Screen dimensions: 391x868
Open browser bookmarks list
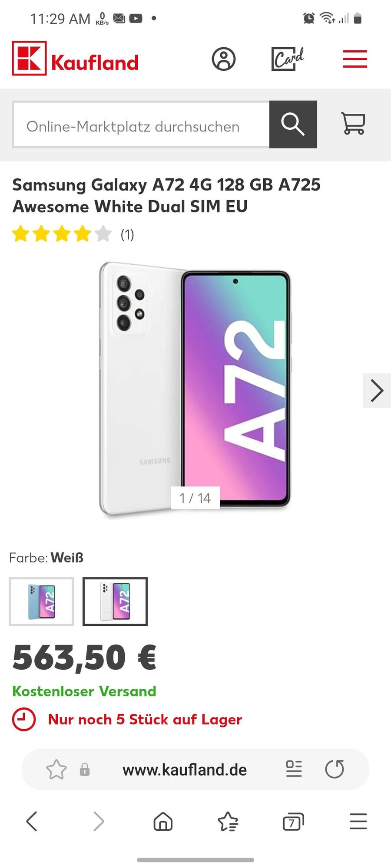pos(228,822)
